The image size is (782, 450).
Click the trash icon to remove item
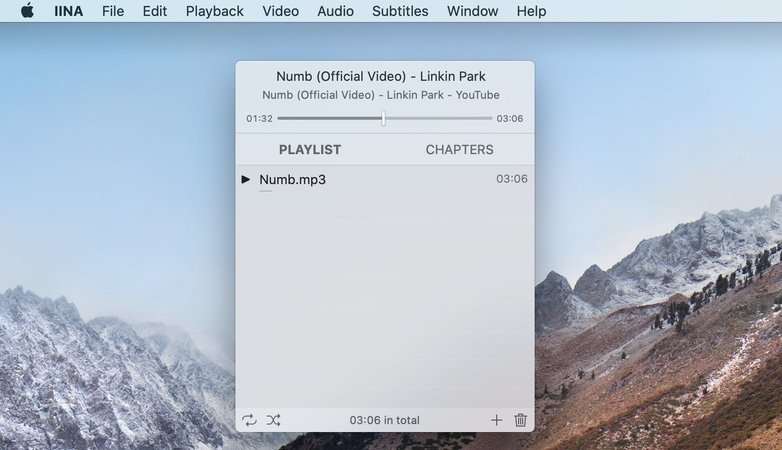tap(520, 420)
